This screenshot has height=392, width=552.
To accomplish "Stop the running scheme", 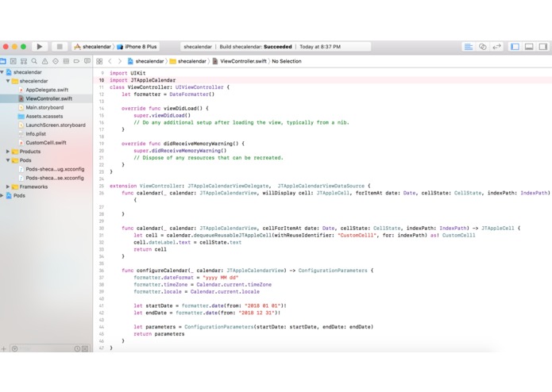I will point(60,46).
